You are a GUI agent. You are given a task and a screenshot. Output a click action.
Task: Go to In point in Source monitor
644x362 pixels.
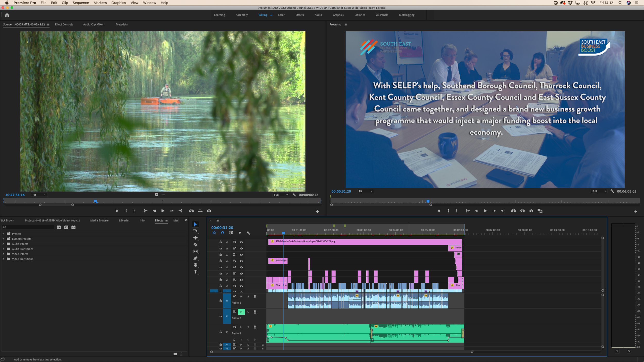click(146, 211)
